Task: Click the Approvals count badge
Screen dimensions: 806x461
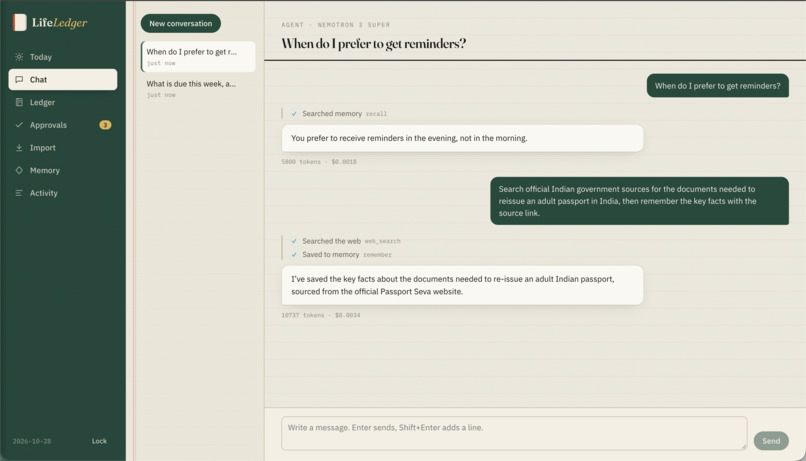Action: tap(105, 125)
